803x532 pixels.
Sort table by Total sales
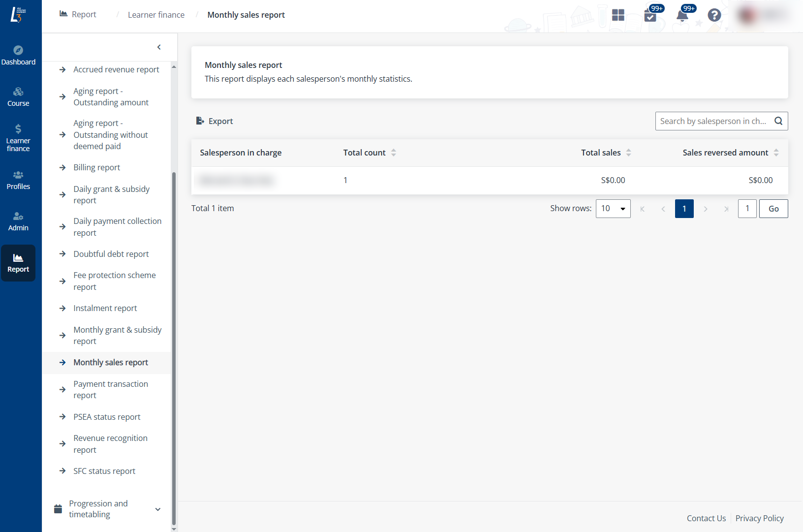tap(628, 153)
